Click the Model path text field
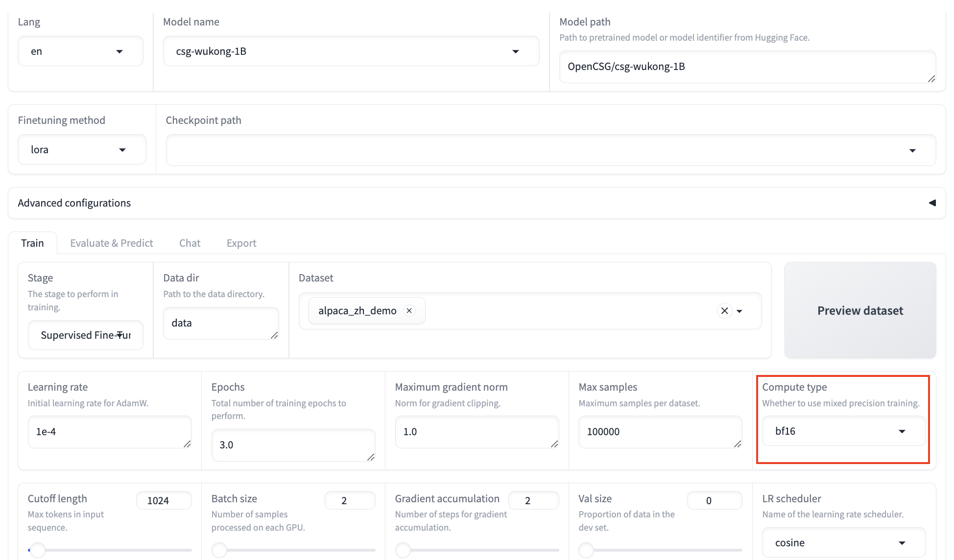Screen dimensions: 954x560 [746, 67]
